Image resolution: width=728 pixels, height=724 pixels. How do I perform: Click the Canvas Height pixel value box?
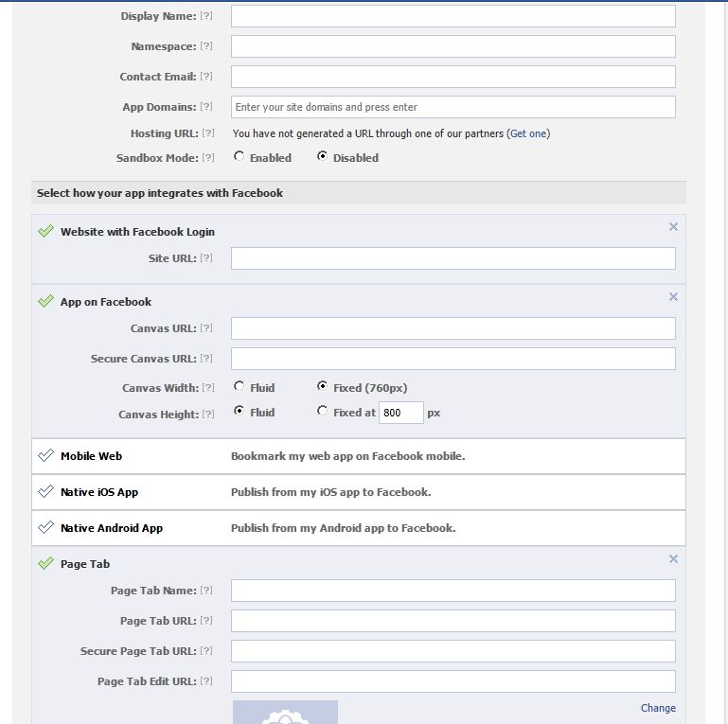(401, 413)
